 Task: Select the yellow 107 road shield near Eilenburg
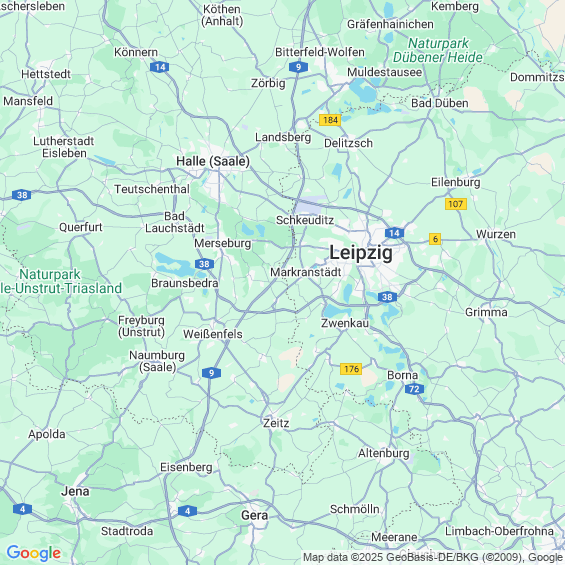point(456,204)
